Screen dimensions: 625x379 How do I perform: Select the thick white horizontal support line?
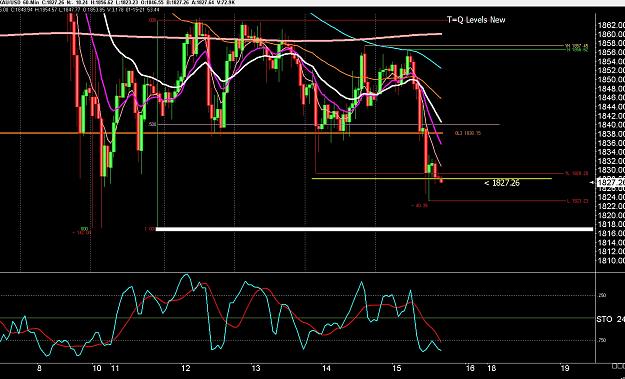tap(374, 229)
